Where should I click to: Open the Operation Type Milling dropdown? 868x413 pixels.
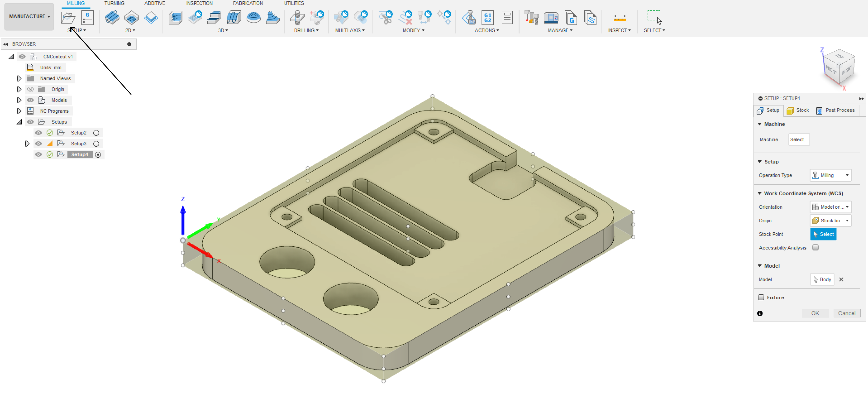(x=831, y=175)
